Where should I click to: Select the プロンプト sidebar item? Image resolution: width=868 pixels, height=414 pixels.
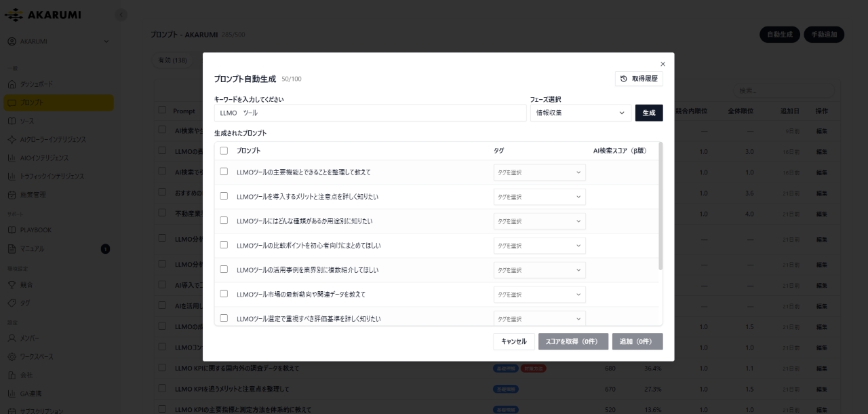click(x=58, y=102)
